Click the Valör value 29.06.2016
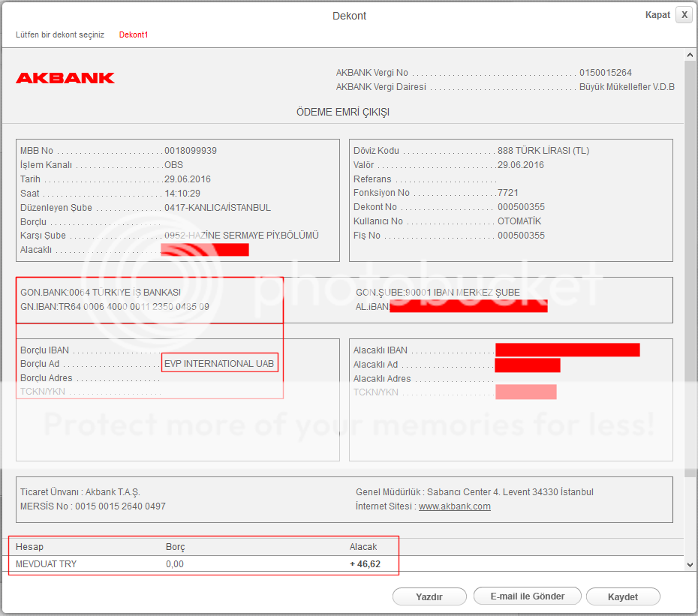 tap(521, 164)
